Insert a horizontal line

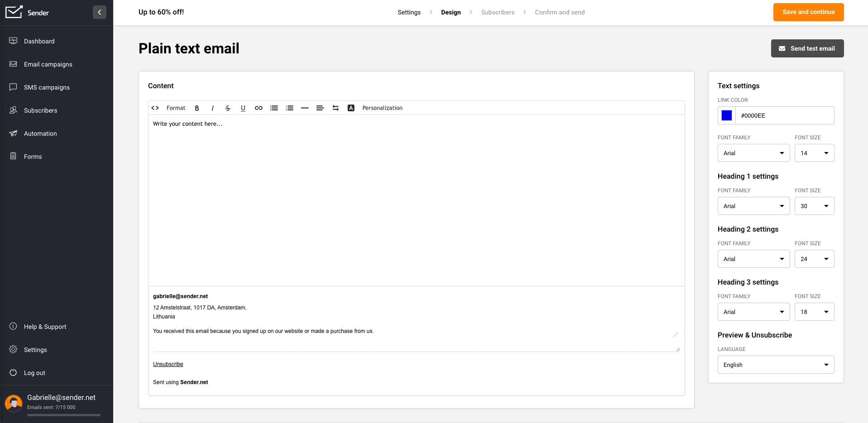pyautogui.click(x=305, y=108)
